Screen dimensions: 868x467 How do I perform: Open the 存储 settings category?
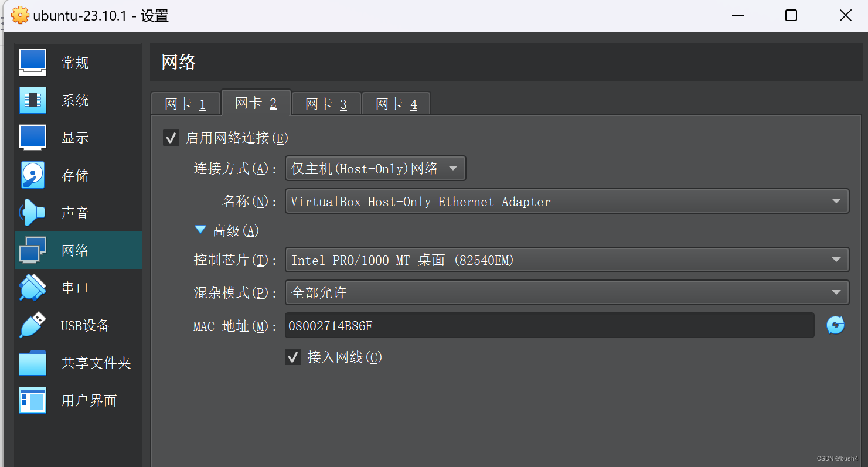(x=79, y=175)
